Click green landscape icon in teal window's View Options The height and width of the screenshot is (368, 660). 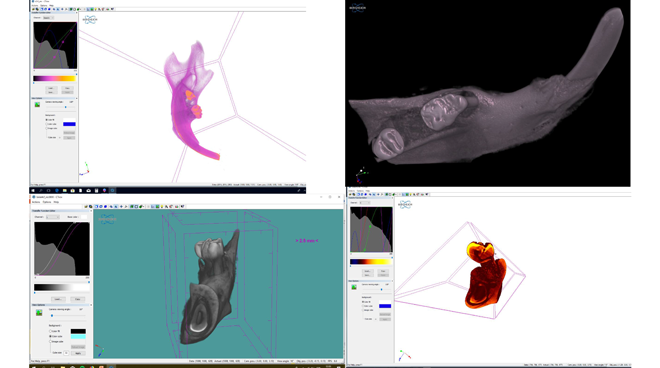(39, 312)
